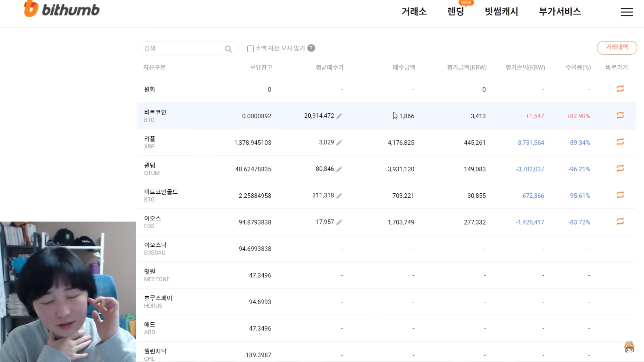Edit the average buy price for 리플 XRP

point(339,142)
